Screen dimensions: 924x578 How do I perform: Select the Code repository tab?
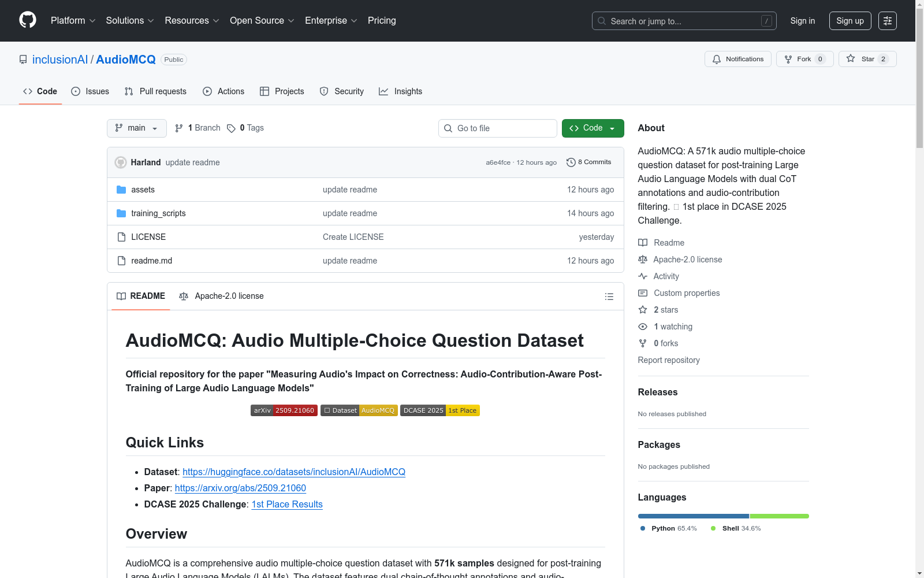coord(40,91)
